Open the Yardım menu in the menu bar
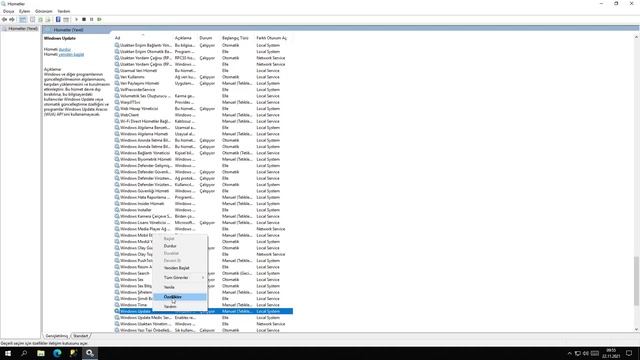 (x=64, y=11)
